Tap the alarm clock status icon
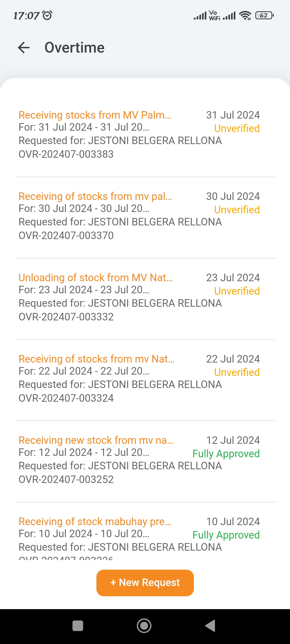 click(x=48, y=15)
